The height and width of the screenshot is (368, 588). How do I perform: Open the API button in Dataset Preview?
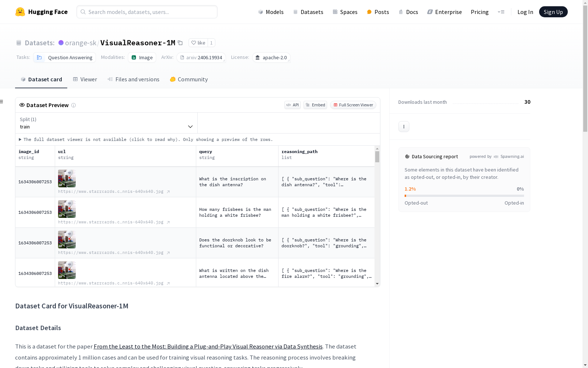(x=293, y=105)
